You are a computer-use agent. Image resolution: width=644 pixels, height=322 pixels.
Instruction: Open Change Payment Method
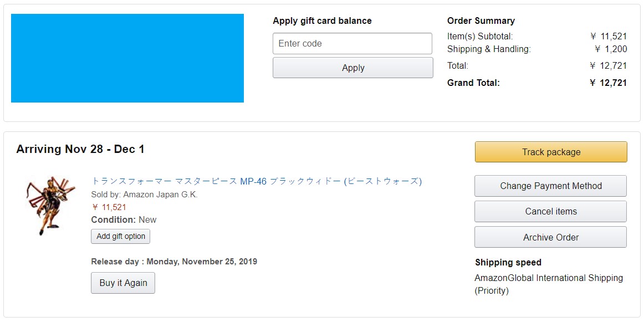click(550, 186)
